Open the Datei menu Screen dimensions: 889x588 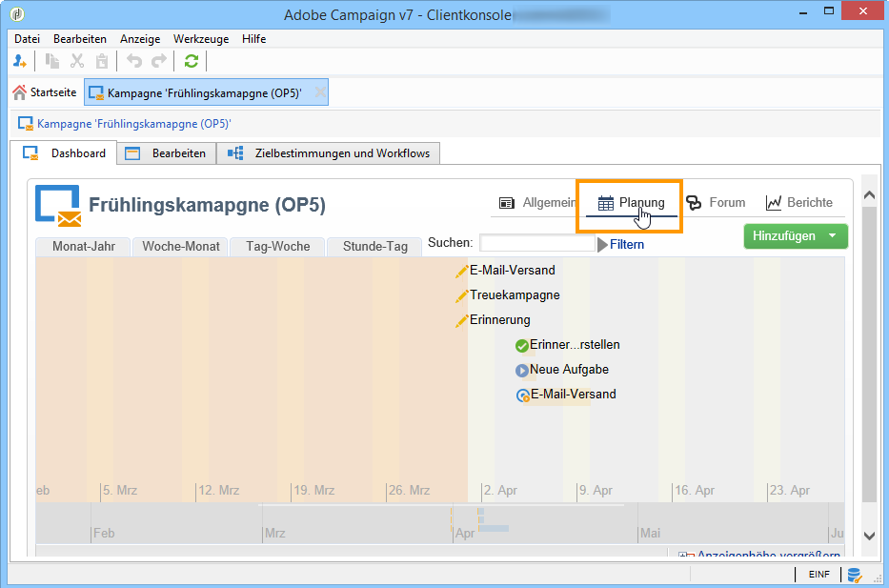click(28, 39)
